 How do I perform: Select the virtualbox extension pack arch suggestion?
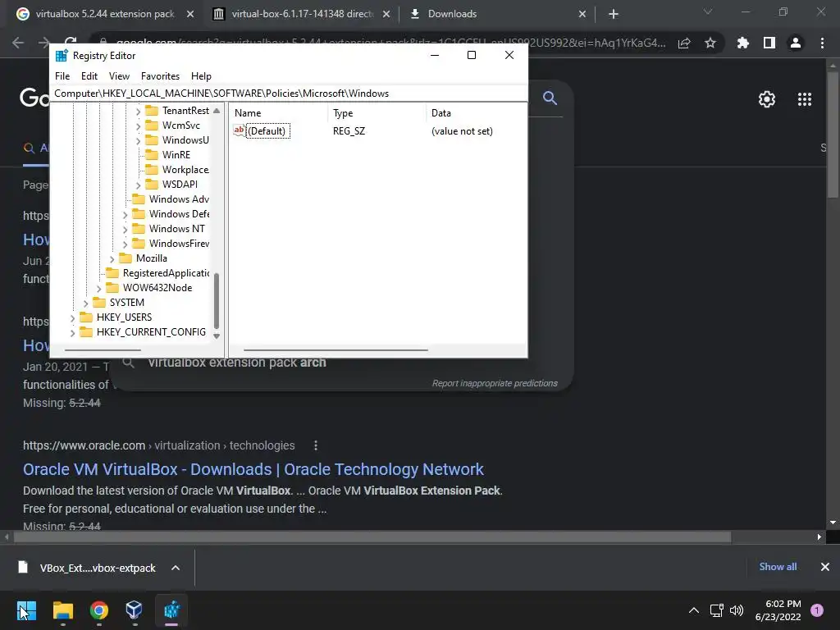point(237,363)
